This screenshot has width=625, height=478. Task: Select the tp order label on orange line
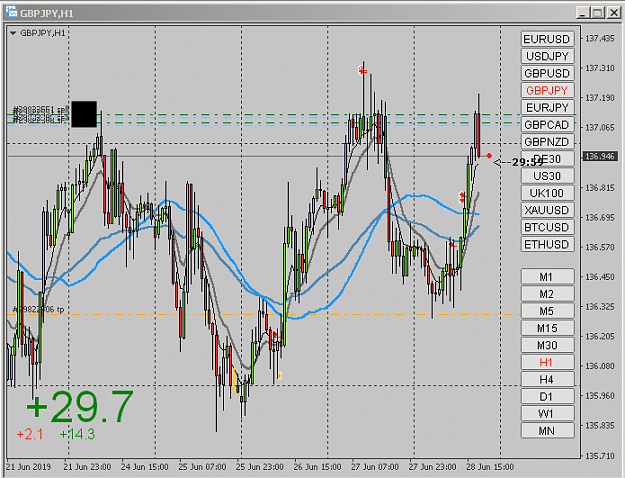click(x=38, y=309)
